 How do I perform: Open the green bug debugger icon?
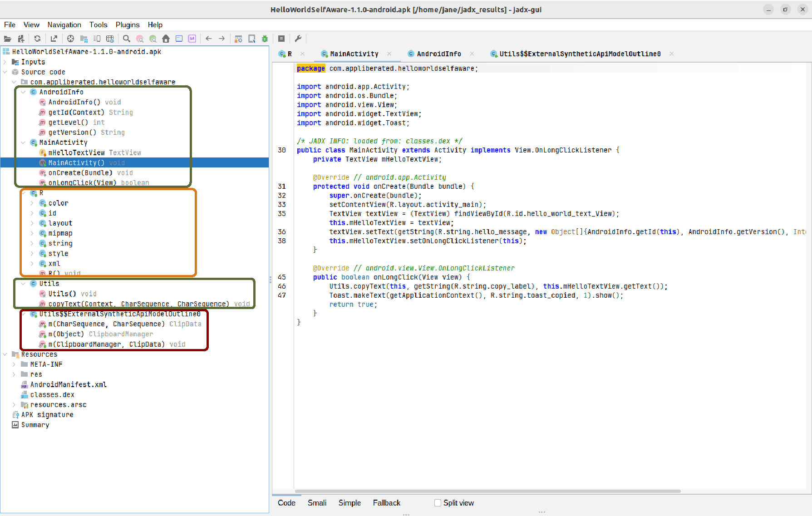265,39
